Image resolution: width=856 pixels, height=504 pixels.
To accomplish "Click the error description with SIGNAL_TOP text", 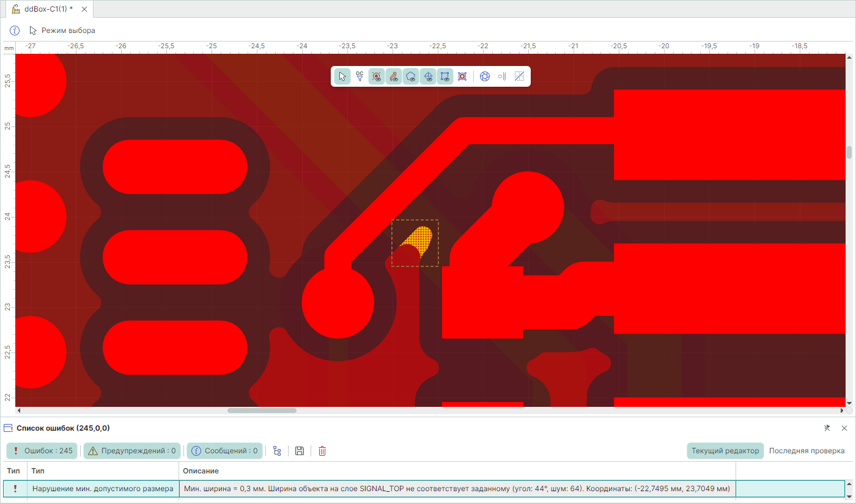I will pos(457,489).
